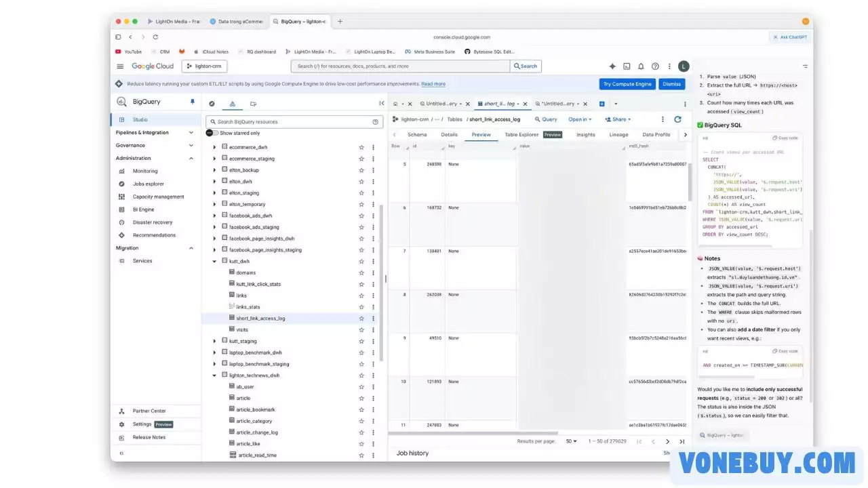868x488 pixels.
Task: Activate Cloud Shell from the top bar
Action: (627, 66)
